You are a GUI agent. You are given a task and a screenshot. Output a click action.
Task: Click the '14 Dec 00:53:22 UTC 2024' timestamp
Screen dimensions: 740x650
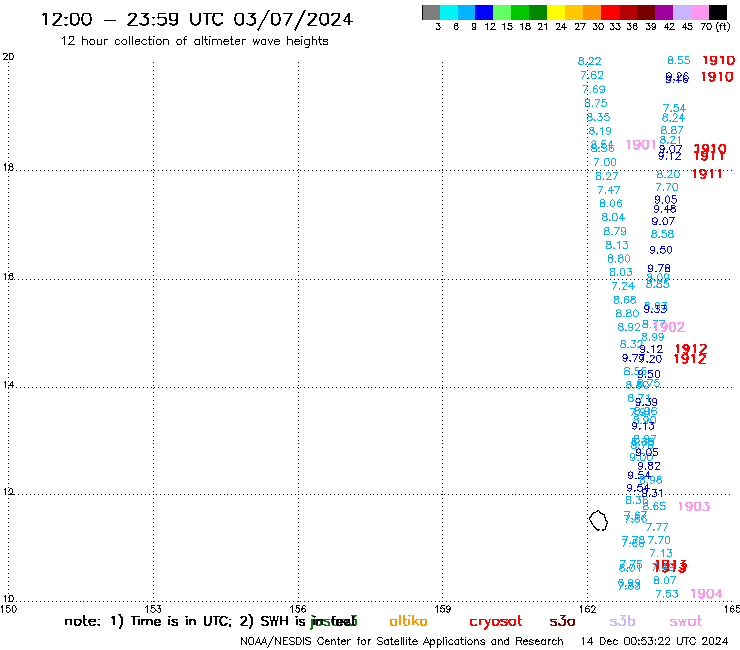tap(655, 642)
